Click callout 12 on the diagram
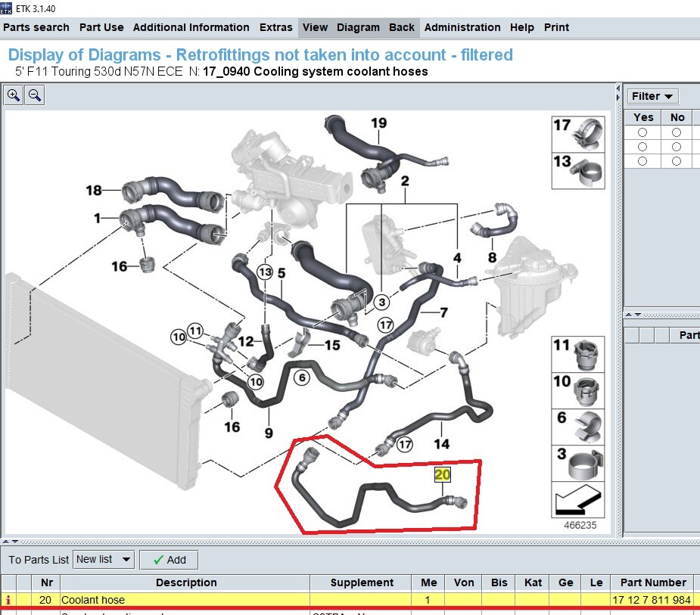 pos(246,342)
